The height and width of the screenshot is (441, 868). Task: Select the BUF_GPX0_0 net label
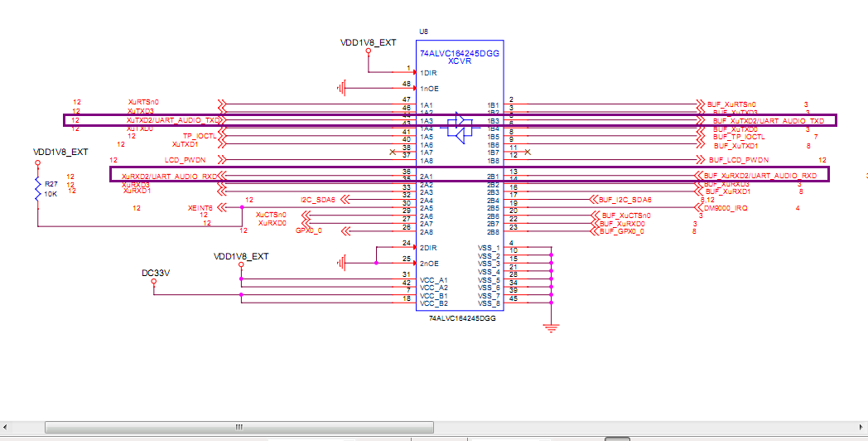[x=622, y=231]
